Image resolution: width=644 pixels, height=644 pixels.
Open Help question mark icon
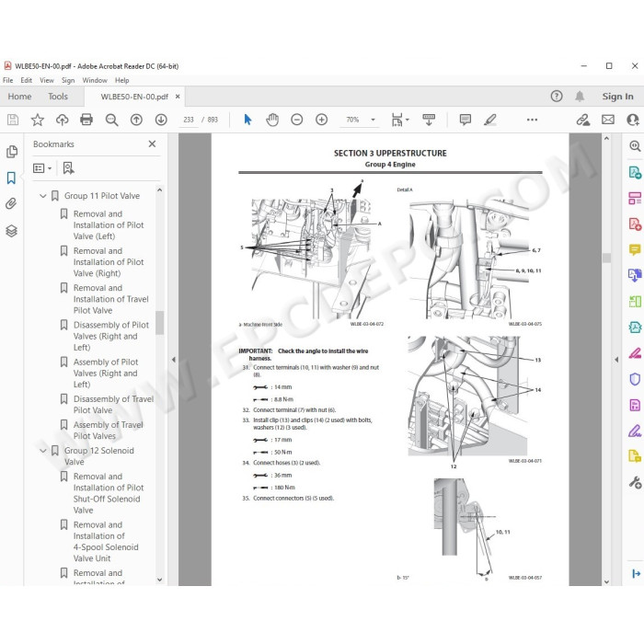coord(557,96)
